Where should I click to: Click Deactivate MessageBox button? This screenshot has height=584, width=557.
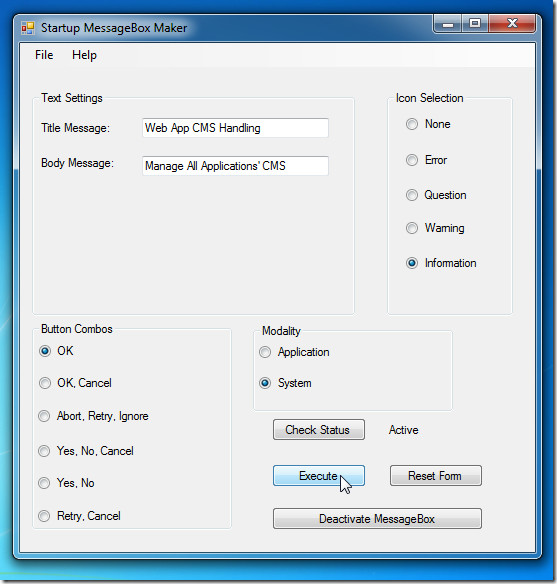pyautogui.click(x=377, y=518)
